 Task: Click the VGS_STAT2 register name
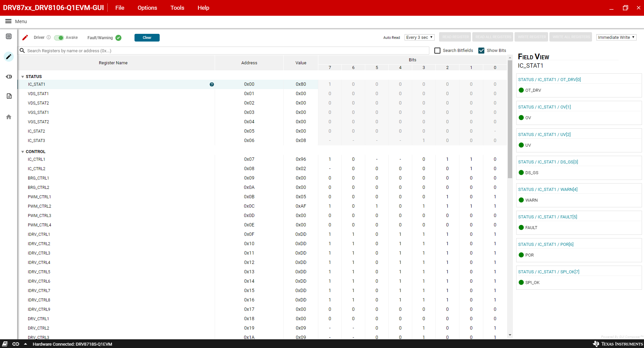click(x=38, y=122)
